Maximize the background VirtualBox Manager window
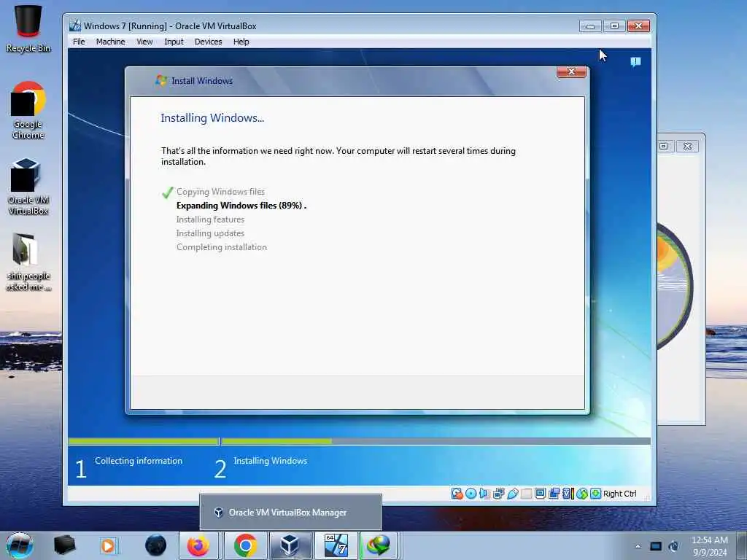 (664, 146)
